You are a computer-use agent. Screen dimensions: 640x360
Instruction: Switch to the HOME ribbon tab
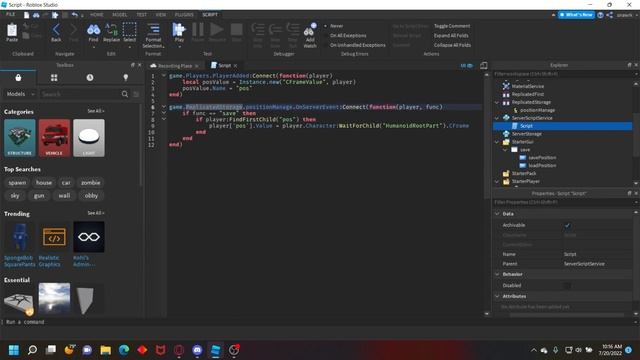click(x=97, y=15)
